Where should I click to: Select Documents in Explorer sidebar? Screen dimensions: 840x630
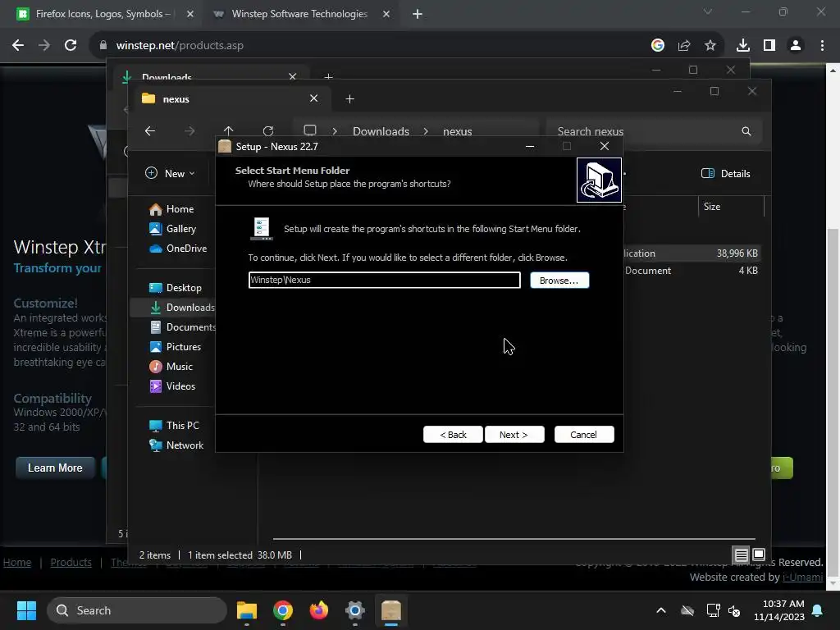pos(182,327)
